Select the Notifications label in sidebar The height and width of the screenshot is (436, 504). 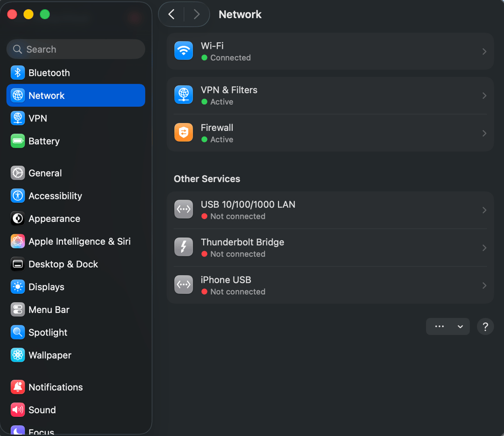(56, 387)
